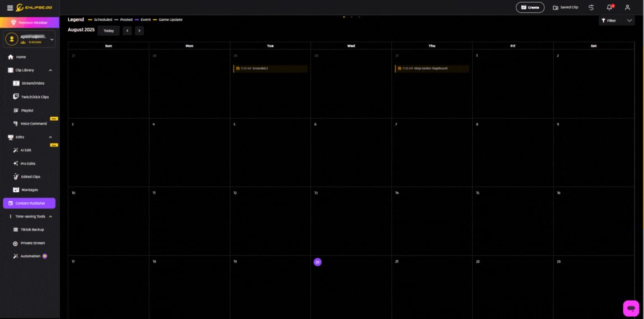Image resolution: width=644 pixels, height=319 pixels.
Task: Click the Clip Library film icon
Action: (11, 70)
